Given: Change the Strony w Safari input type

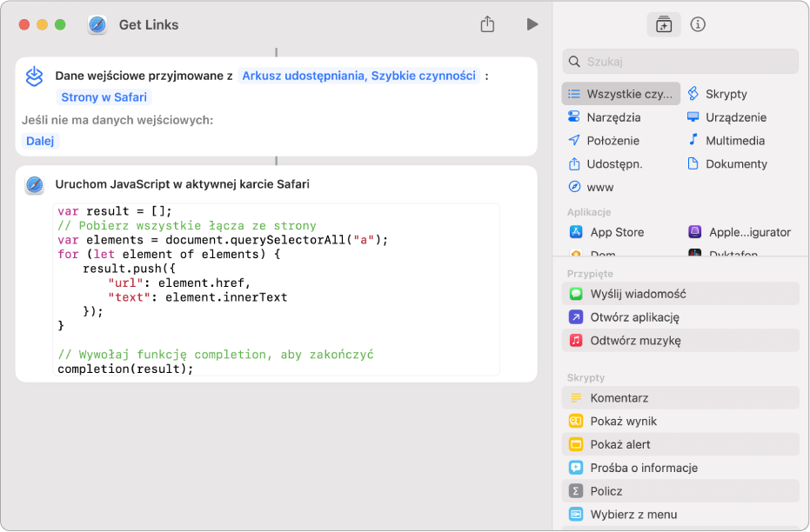Looking at the screenshot, I should click(104, 97).
